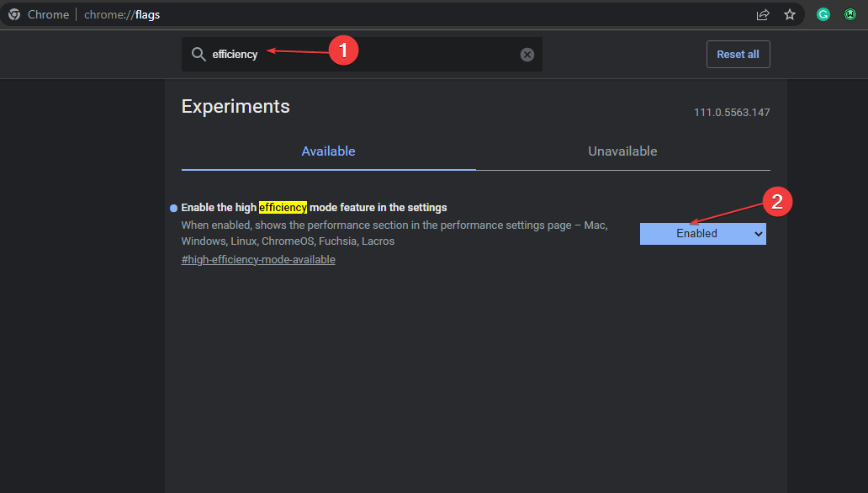Click the Reset all button

click(738, 55)
